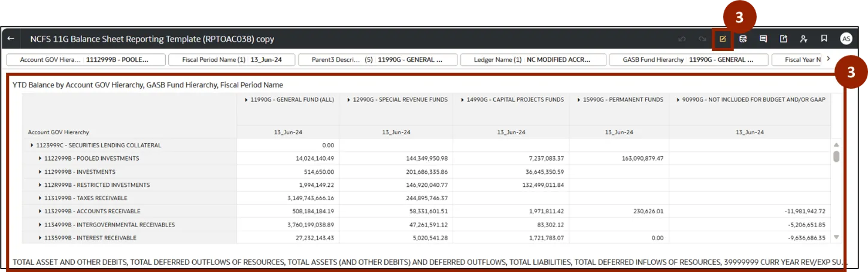The width and height of the screenshot is (868, 272).
Task: Click the back arrow icon
Action: coord(11,39)
